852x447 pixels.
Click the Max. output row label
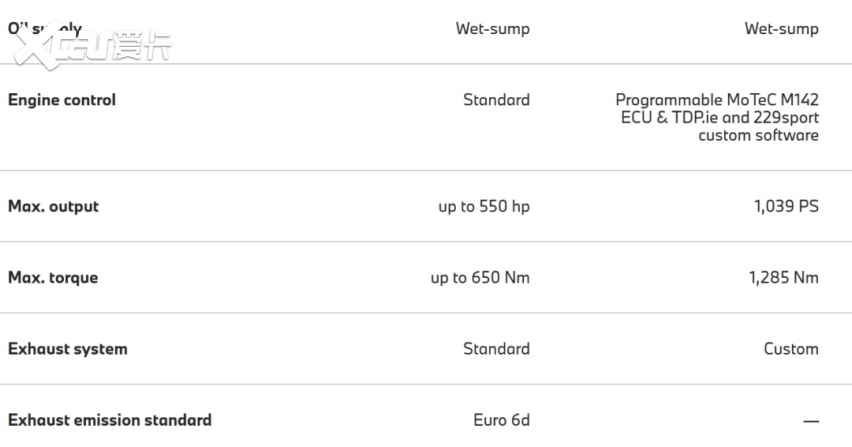click(53, 207)
